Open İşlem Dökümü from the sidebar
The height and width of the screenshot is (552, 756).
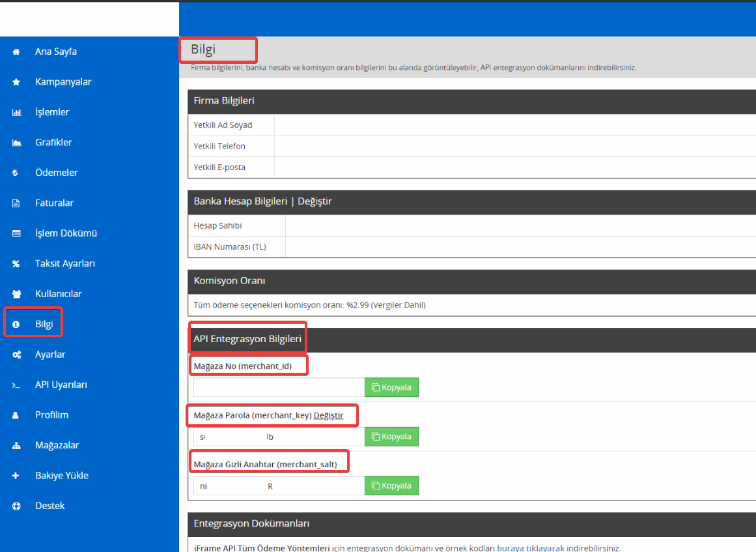[66, 233]
